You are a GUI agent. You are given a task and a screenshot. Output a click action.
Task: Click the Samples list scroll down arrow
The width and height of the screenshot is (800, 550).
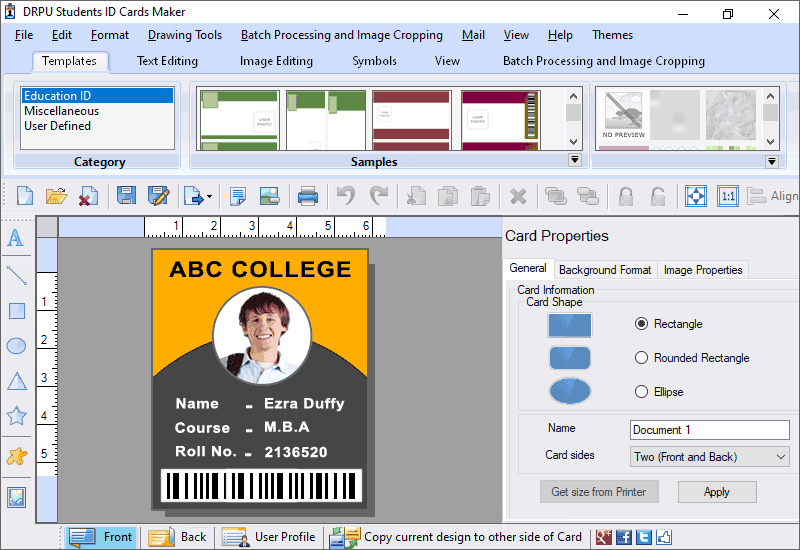tap(573, 141)
